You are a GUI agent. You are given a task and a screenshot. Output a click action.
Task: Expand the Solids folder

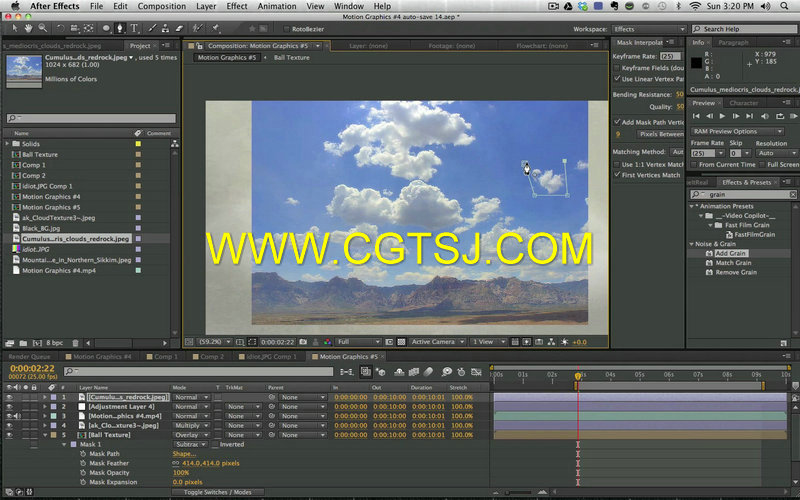(7, 144)
